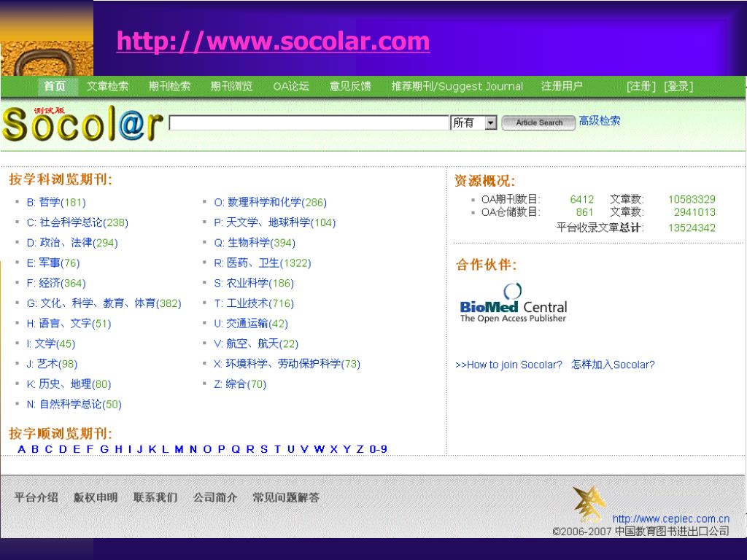Browse category V: 航空、航天(22)
The height and width of the screenshot is (560, 747).
pos(256,344)
